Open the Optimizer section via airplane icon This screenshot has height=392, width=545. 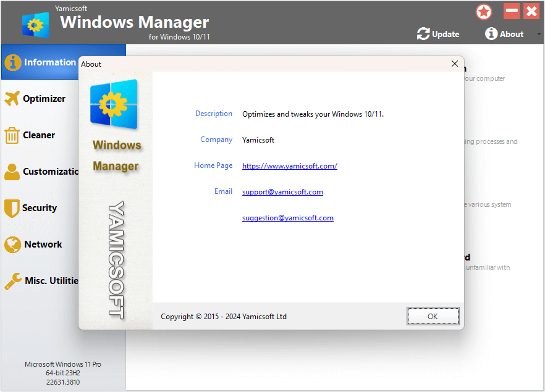coord(12,99)
